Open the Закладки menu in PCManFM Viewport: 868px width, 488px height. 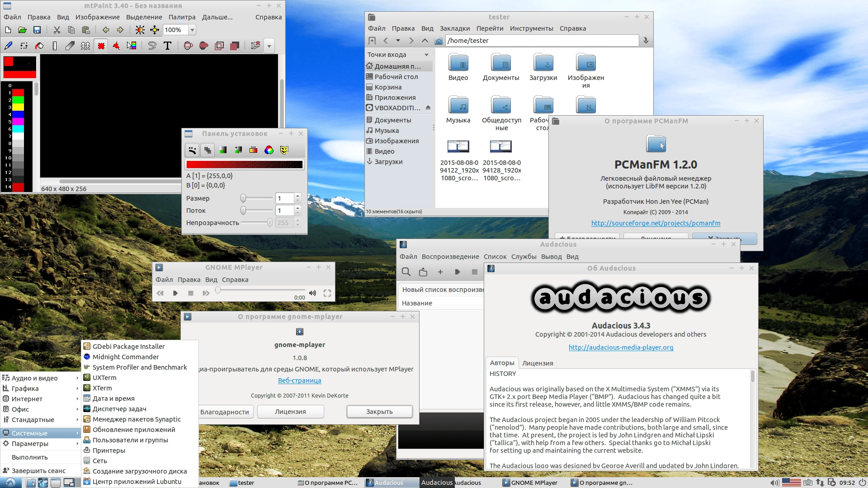(x=455, y=28)
